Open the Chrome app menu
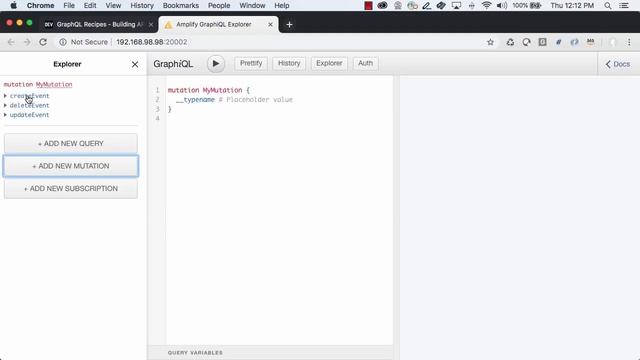This screenshot has width=640, height=360. (40, 6)
